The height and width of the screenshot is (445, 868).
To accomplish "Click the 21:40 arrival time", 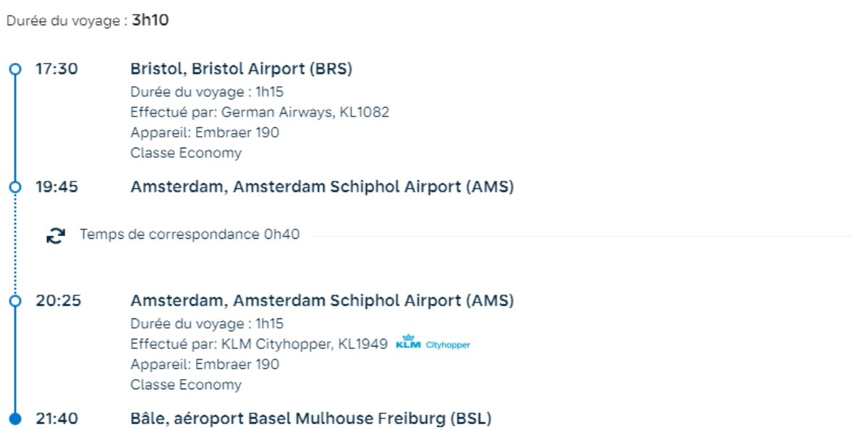I will coord(57,419).
